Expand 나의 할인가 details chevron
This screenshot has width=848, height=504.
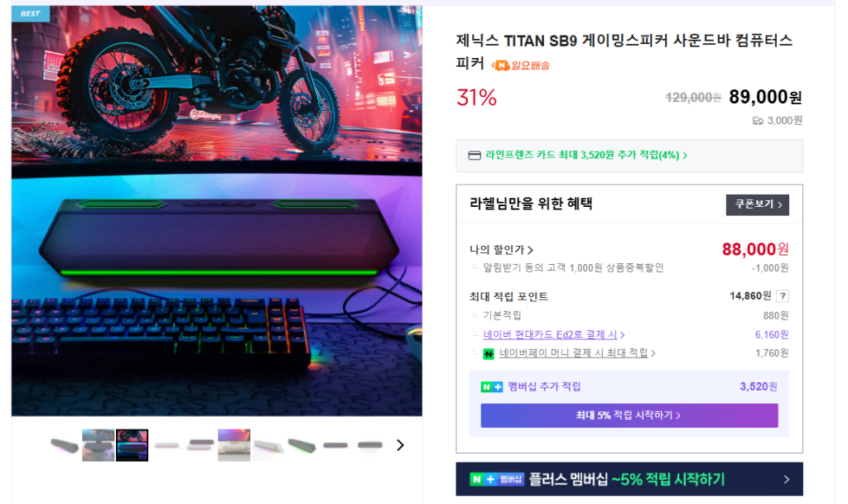[531, 250]
